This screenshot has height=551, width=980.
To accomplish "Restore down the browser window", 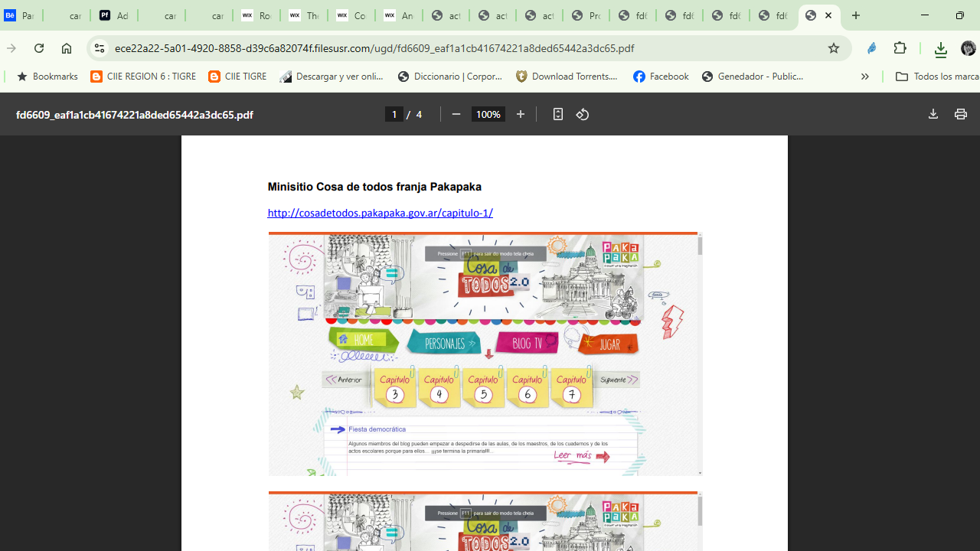I will pos(959,15).
